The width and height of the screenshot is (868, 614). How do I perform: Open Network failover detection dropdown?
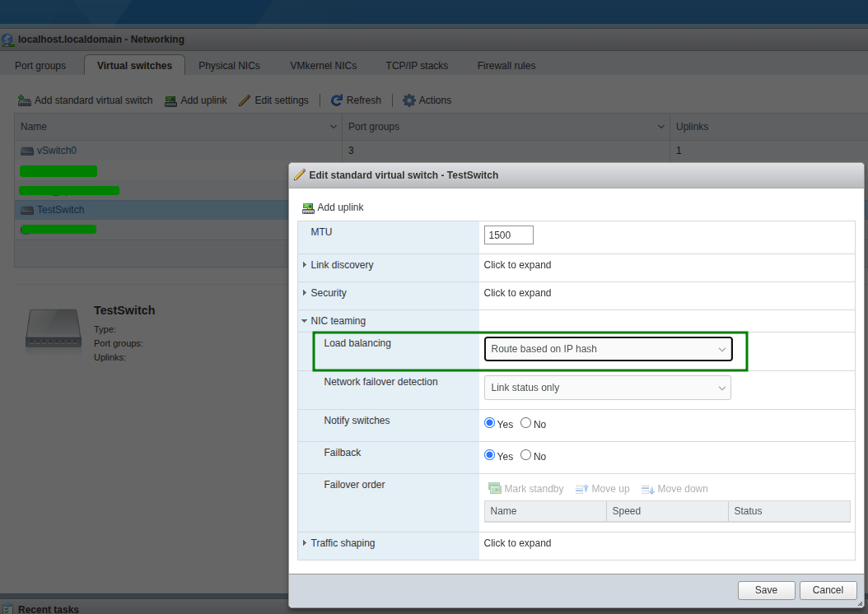(608, 388)
